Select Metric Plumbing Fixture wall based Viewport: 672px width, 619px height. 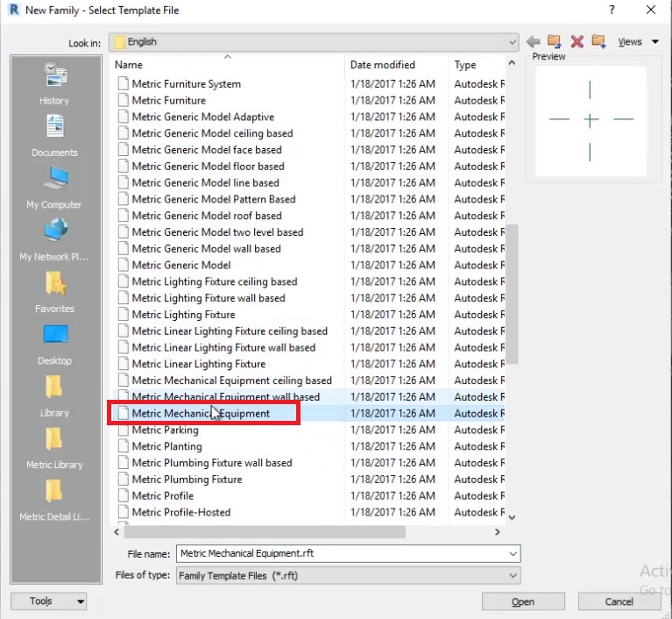(x=212, y=463)
